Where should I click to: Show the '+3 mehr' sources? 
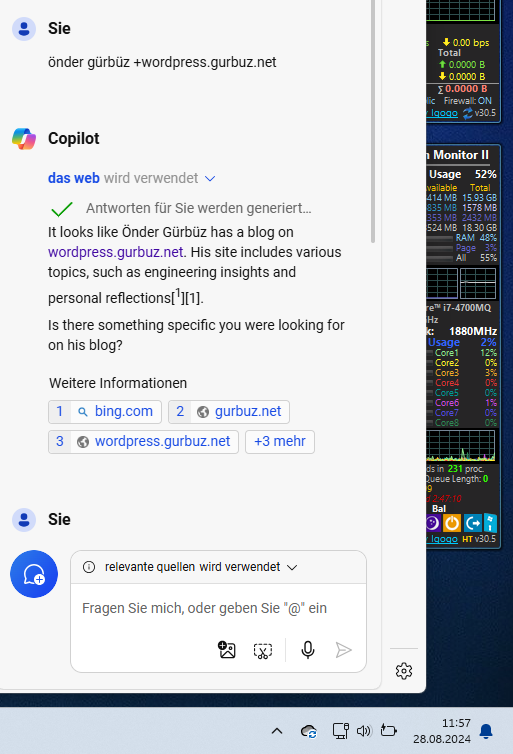pos(280,441)
